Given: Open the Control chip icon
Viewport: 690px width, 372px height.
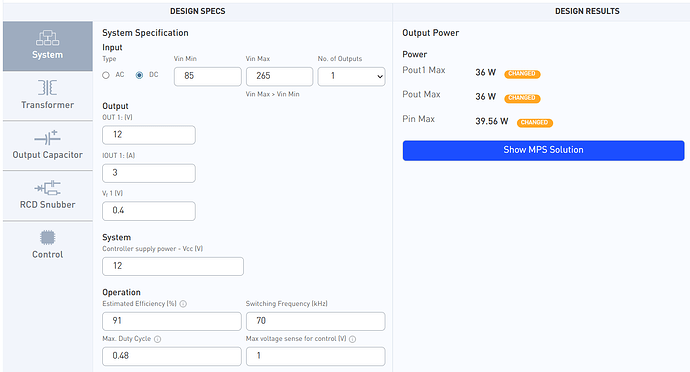Looking at the screenshot, I should 48,238.
